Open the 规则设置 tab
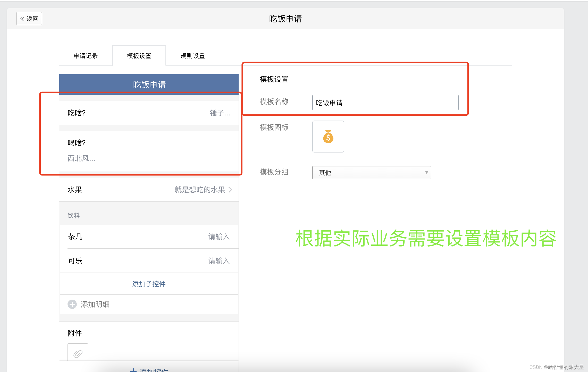Viewport: 588px width, 372px height. tap(192, 56)
